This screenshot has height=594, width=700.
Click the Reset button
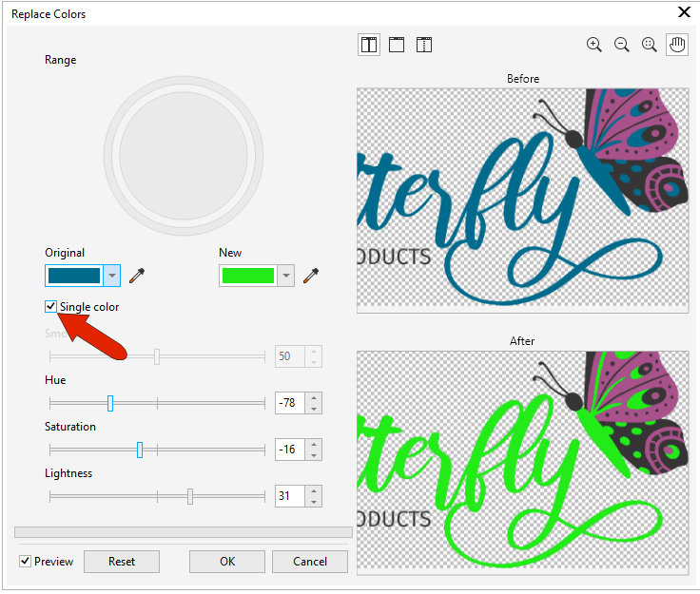click(122, 562)
